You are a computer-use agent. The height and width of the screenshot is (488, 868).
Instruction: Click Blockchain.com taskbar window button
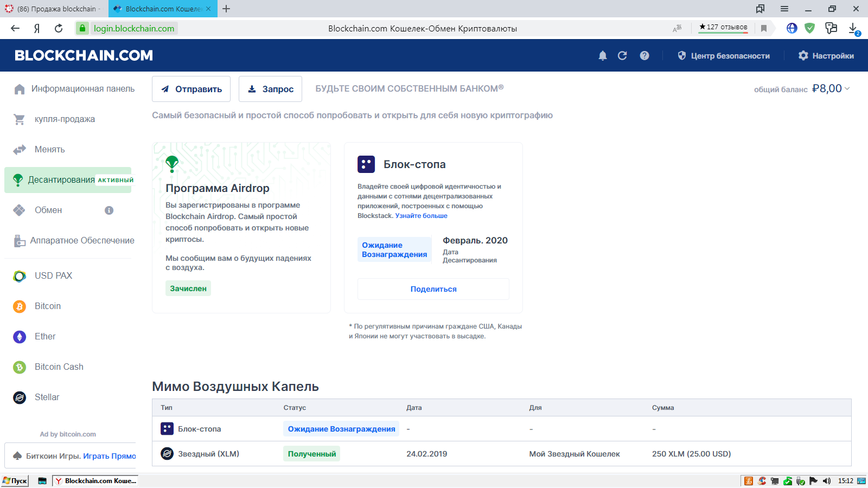coord(95,481)
